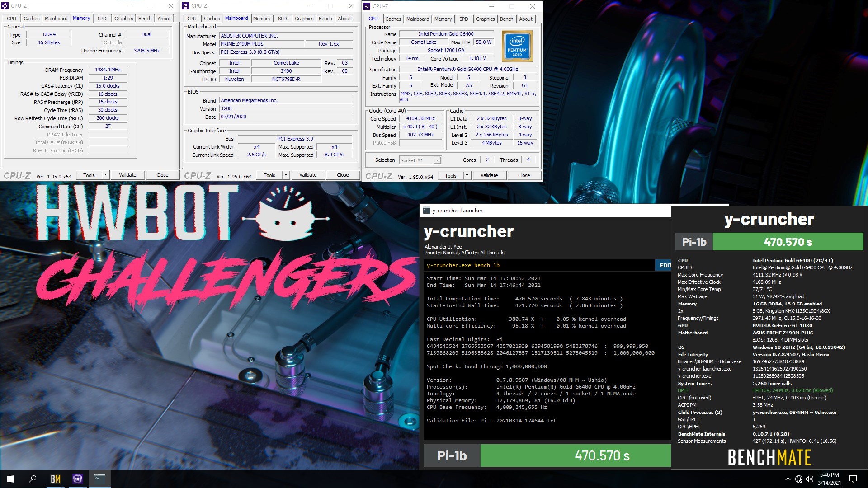The height and width of the screenshot is (488, 868).
Task: Click y-cruncher Launcher title bar icon
Action: pyautogui.click(x=426, y=211)
